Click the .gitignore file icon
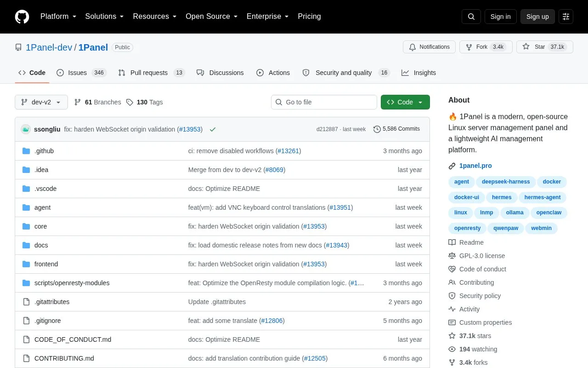Screen dimensions: 588x368 tap(26, 321)
